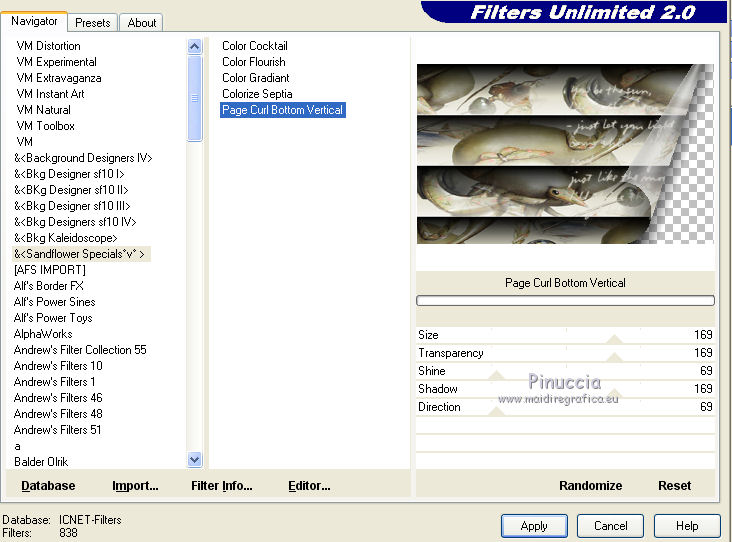This screenshot has width=732, height=542.
Task: Open the Database button
Action: pyautogui.click(x=48, y=486)
